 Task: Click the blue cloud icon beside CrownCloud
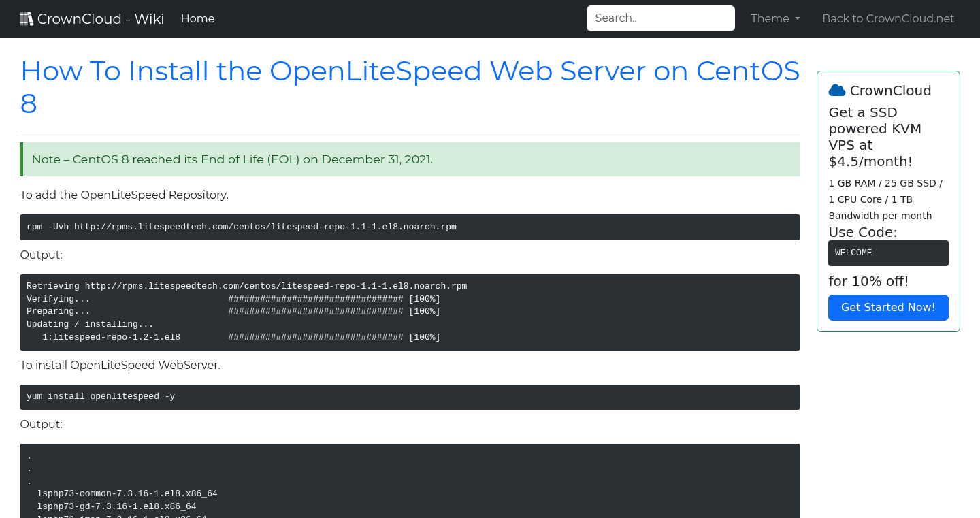tap(836, 89)
